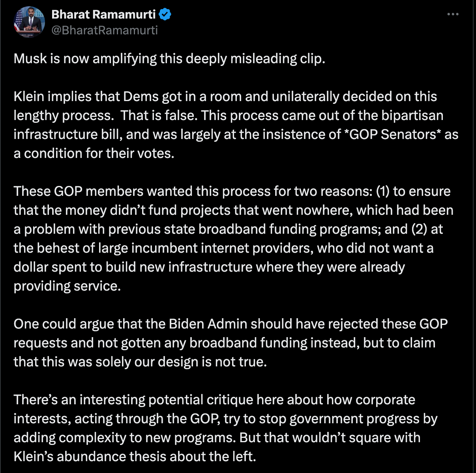This screenshot has width=476, height=473.
Task: Open the tweet's three-dot more options menu
Action: (453, 15)
